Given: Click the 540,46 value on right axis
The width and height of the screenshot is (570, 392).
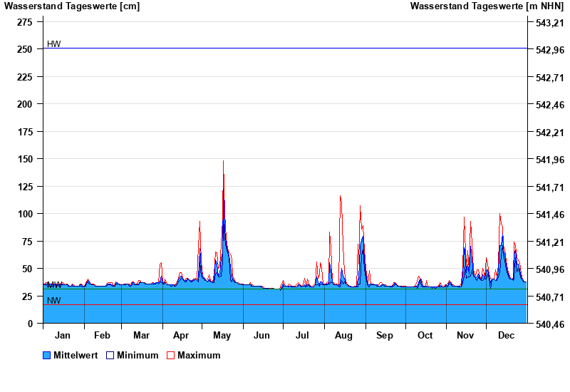Looking at the screenshot, I should point(549,324).
